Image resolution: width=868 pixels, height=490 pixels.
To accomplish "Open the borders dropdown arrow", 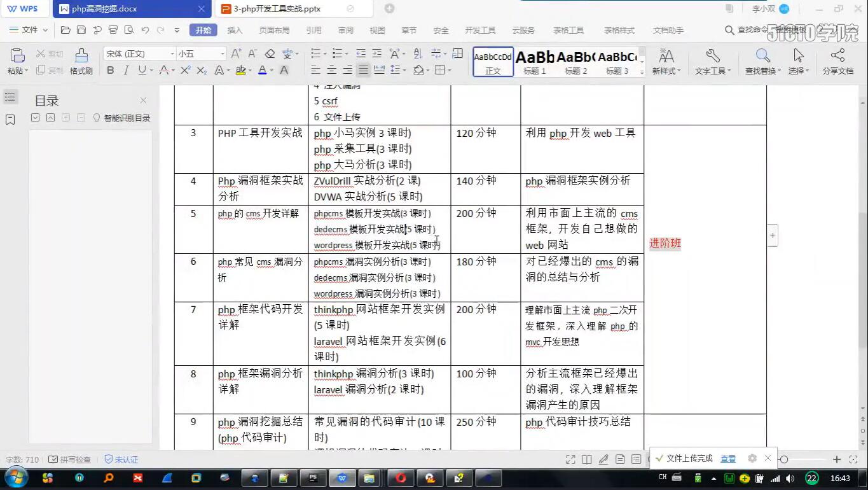I will tap(450, 71).
